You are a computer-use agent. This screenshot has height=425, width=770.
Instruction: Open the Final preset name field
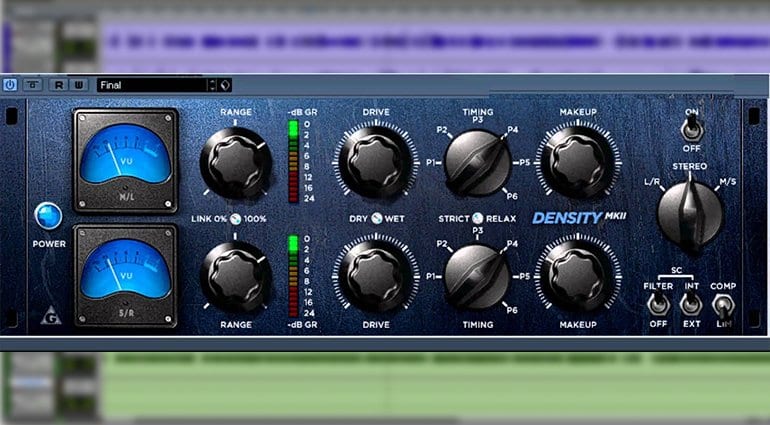[152, 85]
